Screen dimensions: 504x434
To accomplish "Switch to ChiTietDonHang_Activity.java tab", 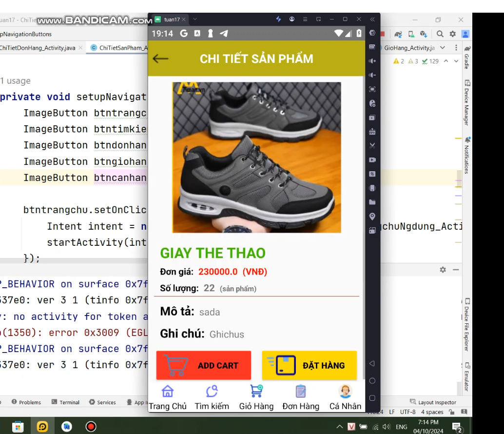I will point(38,48).
